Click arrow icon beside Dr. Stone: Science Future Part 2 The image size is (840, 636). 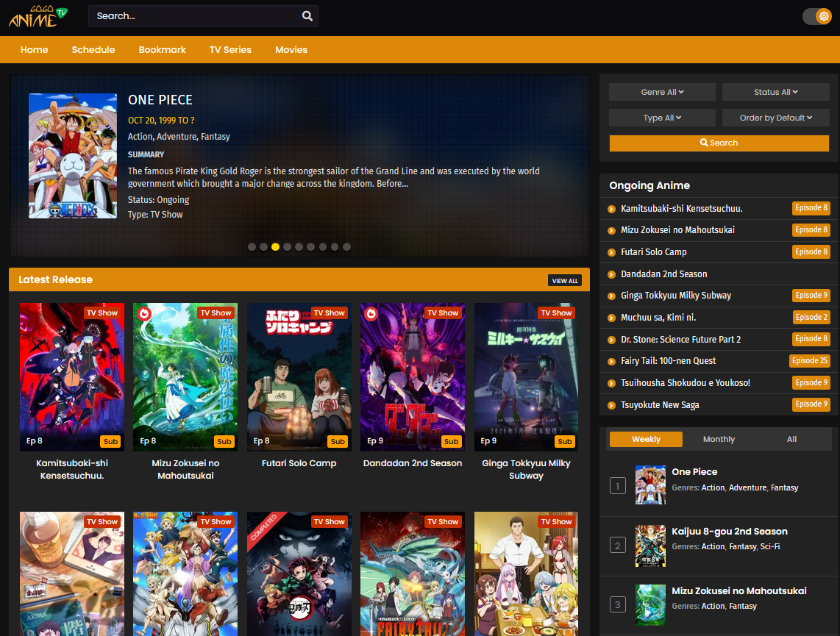click(x=611, y=340)
